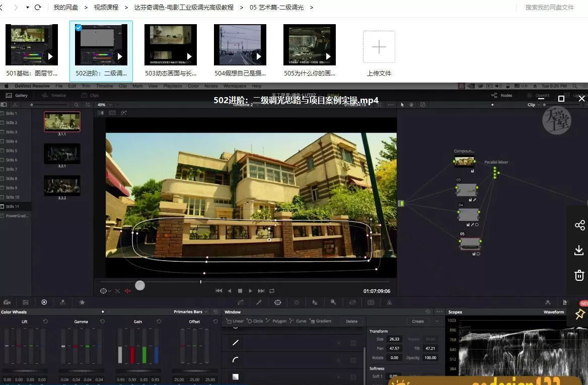Open the Qualifier palette eyedropper icon
Viewport: 588px width, 385px height.
click(258, 302)
